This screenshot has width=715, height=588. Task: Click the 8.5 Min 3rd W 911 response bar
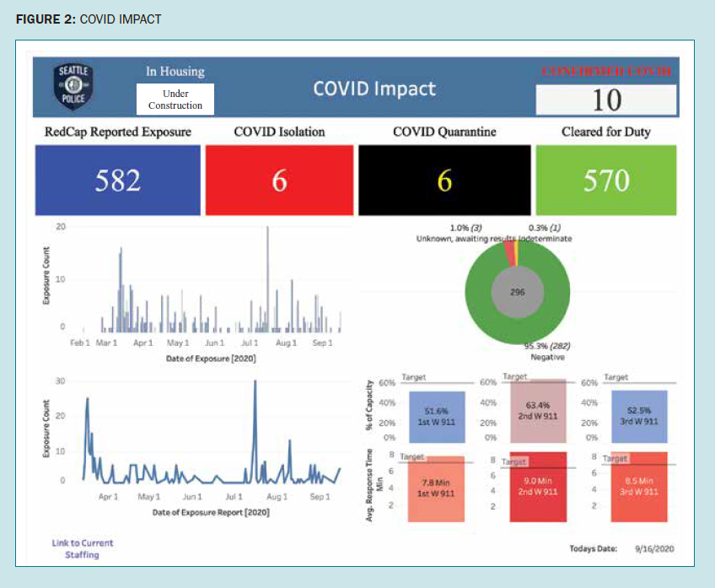tap(642, 488)
